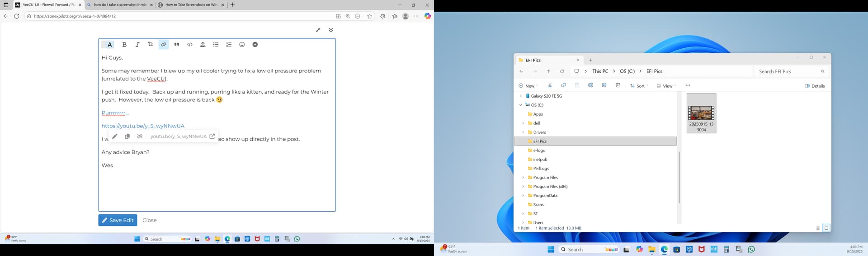Toggle bold formatting in the post editor
The width and height of the screenshot is (868, 256).
click(x=124, y=45)
